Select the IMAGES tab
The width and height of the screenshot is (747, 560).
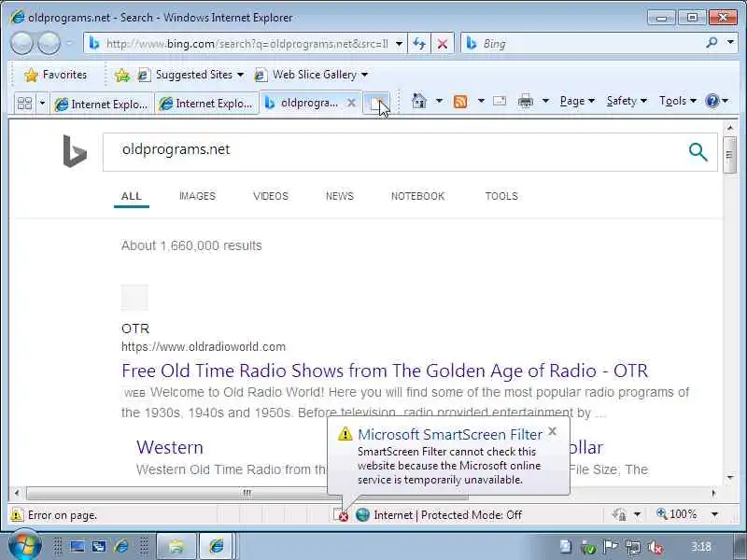[197, 196]
